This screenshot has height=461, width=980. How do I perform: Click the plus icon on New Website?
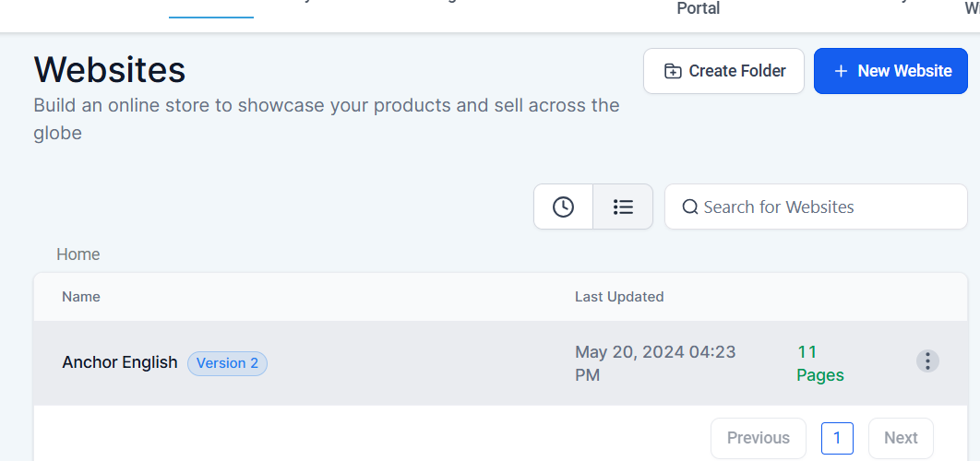pos(842,71)
